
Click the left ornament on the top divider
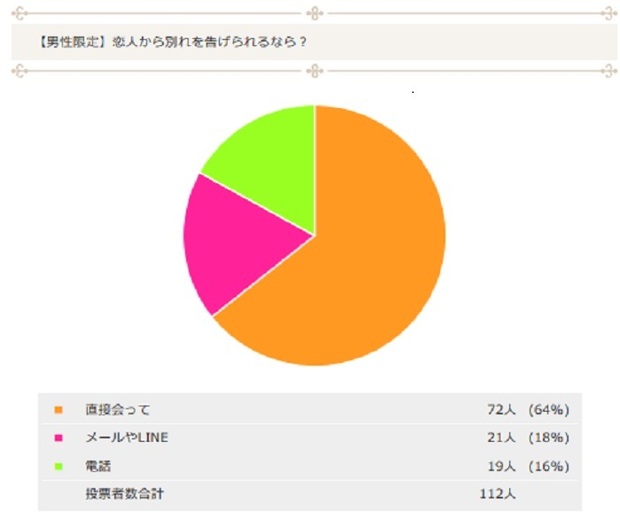pos(18,14)
